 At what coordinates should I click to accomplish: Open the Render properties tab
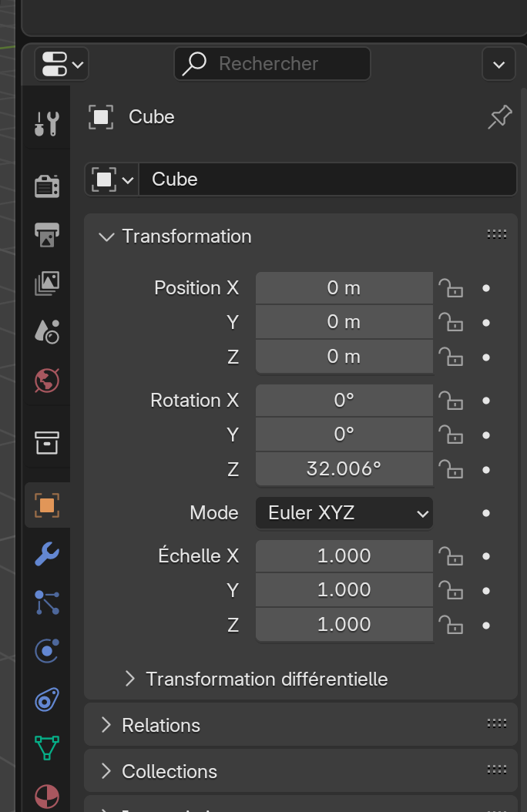click(47, 186)
